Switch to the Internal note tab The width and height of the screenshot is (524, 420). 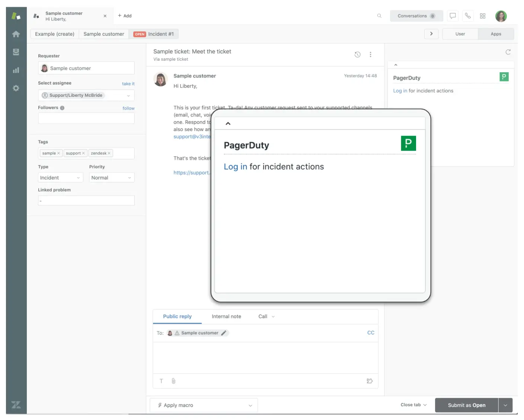pos(226,316)
